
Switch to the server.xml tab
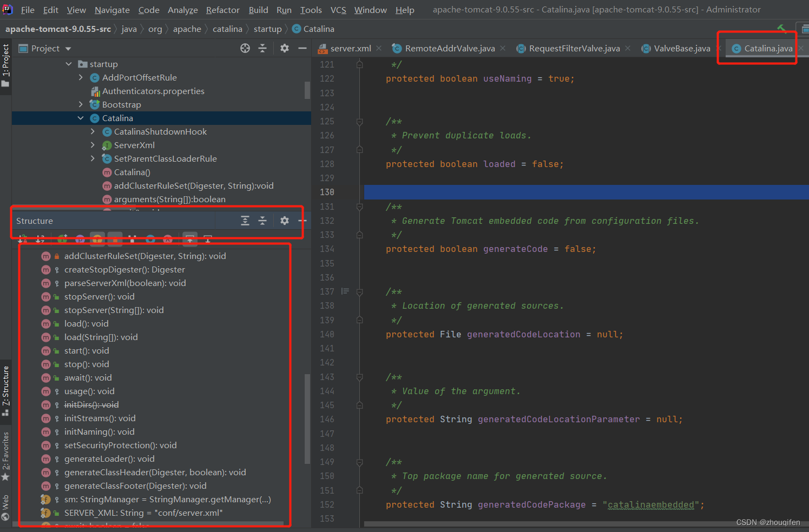(x=351, y=48)
